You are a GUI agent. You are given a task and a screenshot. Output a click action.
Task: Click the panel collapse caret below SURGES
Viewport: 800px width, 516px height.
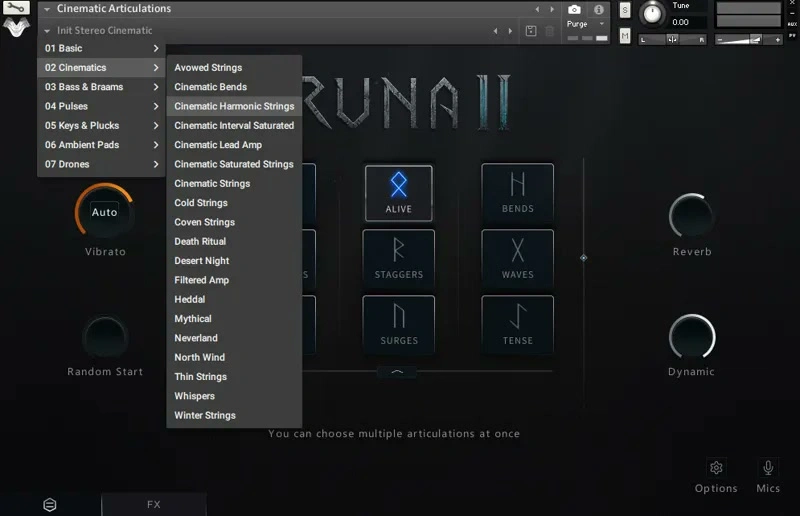(397, 372)
